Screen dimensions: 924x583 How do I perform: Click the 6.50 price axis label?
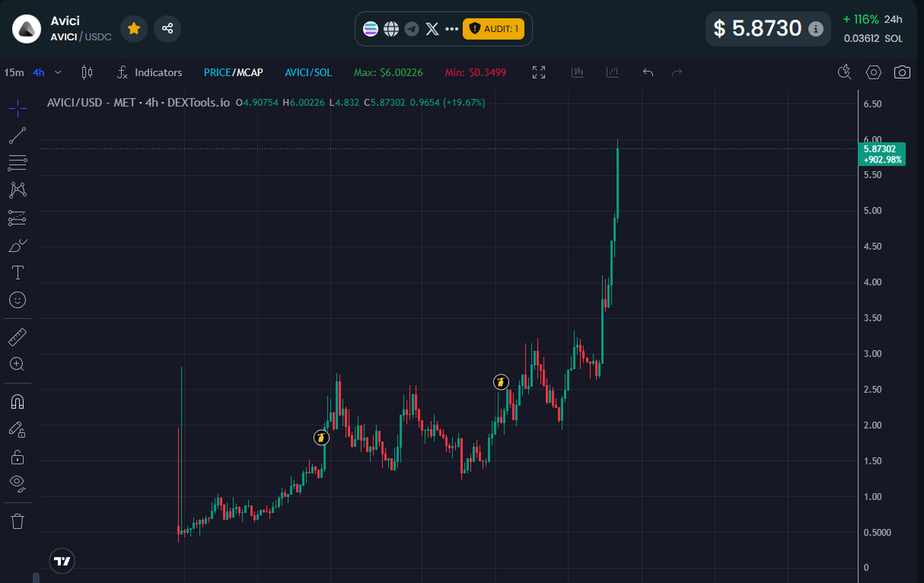[x=873, y=103]
